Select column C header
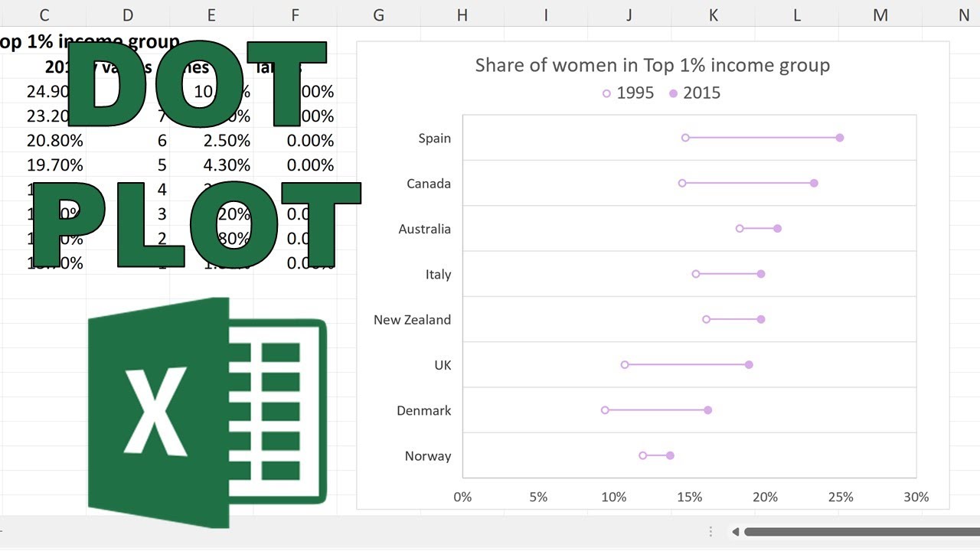The image size is (980, 551). pos(44,14)
